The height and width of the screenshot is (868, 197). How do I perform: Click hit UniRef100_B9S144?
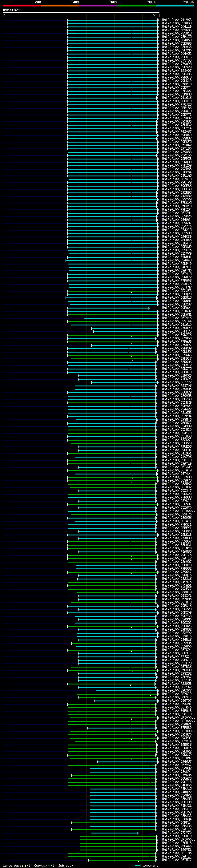pos(177,321)
